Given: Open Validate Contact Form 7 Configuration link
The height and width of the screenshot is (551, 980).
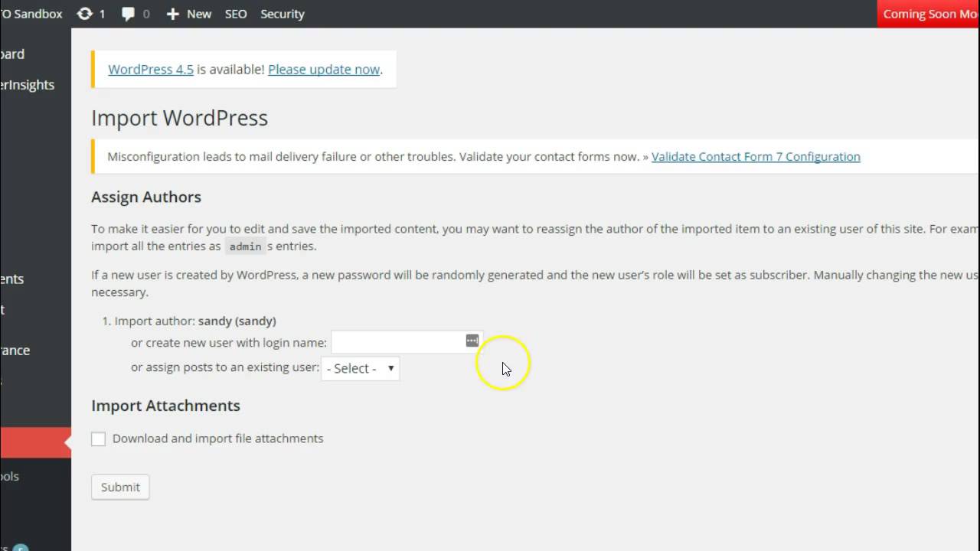Looking at the screenshot, I should tap(756, 156).
